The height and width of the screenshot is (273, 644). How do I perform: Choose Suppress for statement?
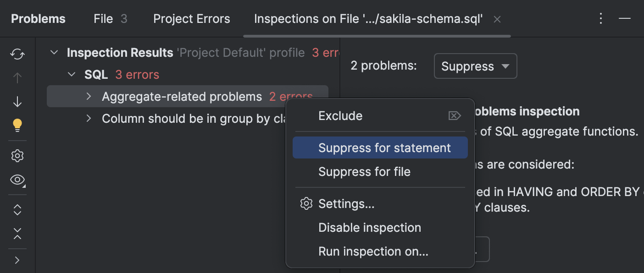tap(384, 147)
